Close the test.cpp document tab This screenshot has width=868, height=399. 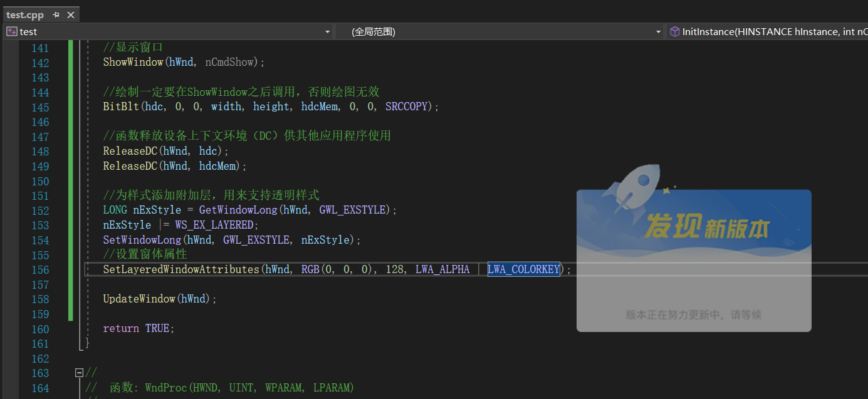point(70,14)
